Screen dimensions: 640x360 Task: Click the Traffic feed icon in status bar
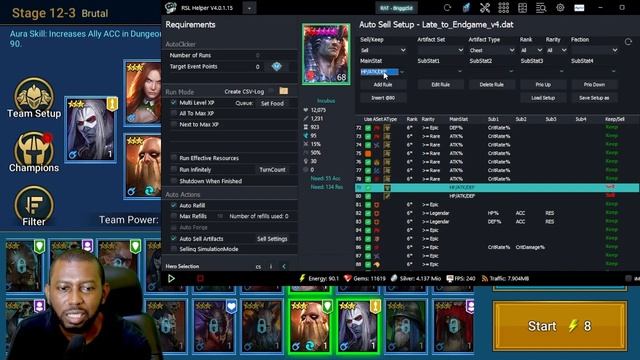(x=484, y=278)
